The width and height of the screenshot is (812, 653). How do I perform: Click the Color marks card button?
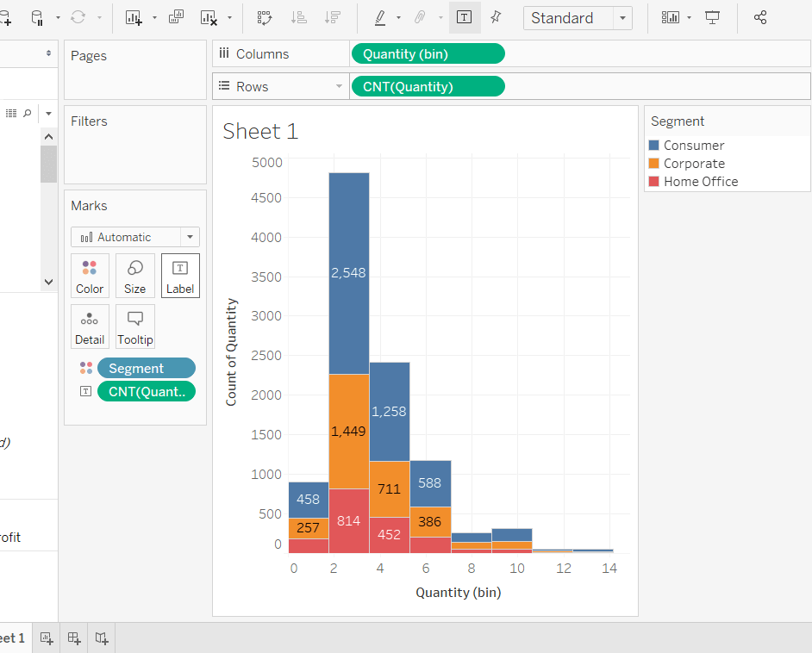coord(91,276)
